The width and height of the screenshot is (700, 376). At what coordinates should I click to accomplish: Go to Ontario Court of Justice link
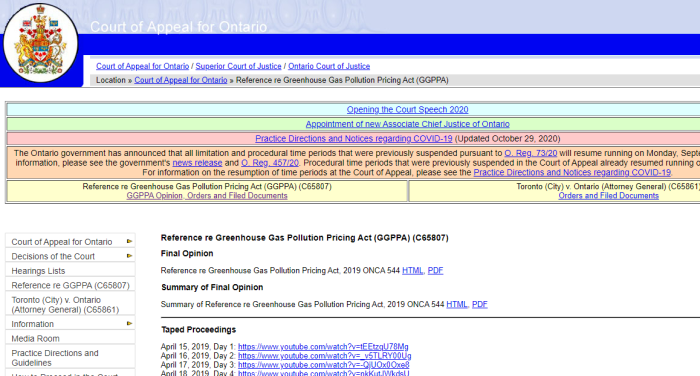329,66
